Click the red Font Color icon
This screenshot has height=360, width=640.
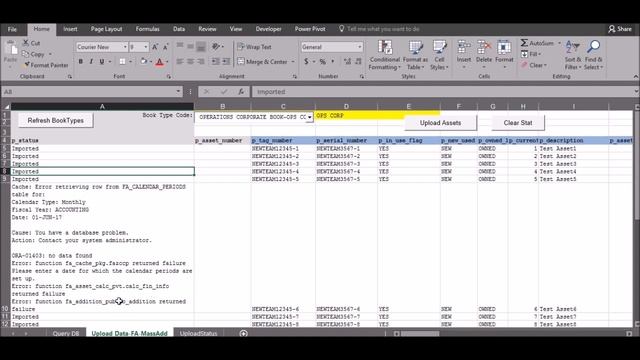pyautogui.click(x=160, y=62)
